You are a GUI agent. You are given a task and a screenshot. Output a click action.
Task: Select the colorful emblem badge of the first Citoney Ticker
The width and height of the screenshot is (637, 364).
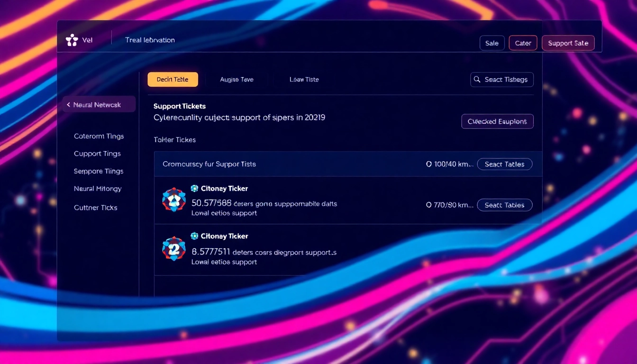pyautogui.click(x=173, y=200)
